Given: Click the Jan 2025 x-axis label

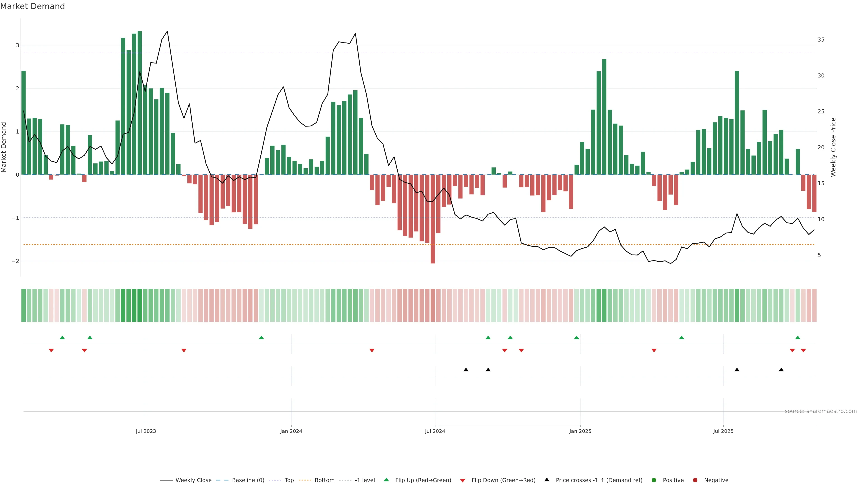Looking at the screenshot, I should tap(580, 431).
